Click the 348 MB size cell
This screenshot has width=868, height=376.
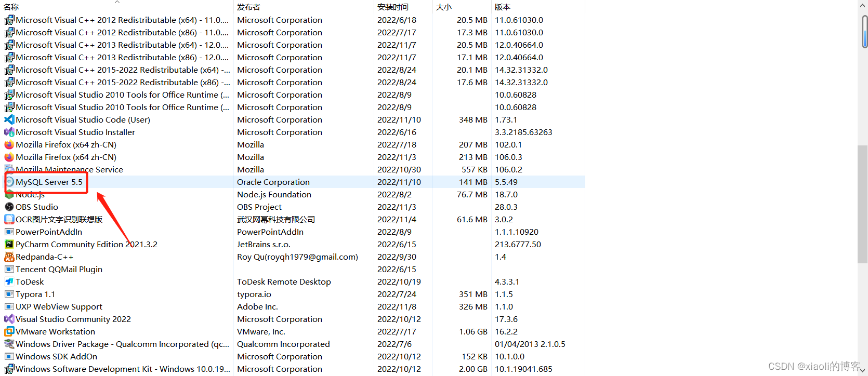click(473, 120)
